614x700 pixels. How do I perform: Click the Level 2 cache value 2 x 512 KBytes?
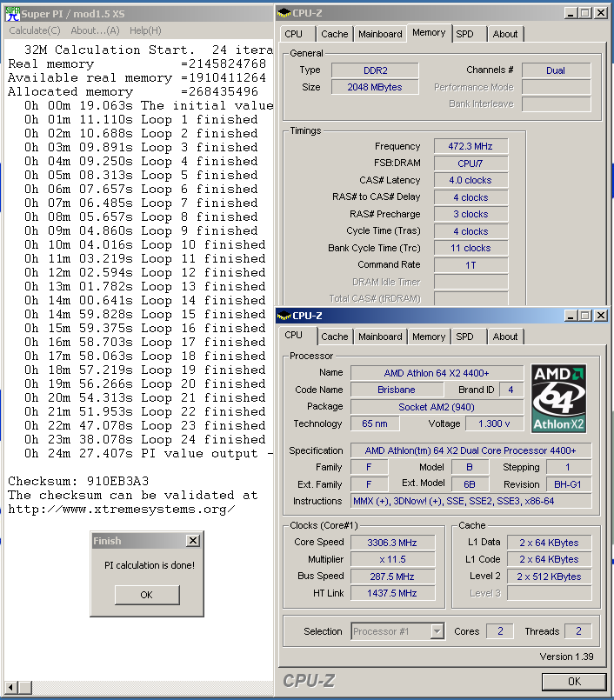point(550,577)
